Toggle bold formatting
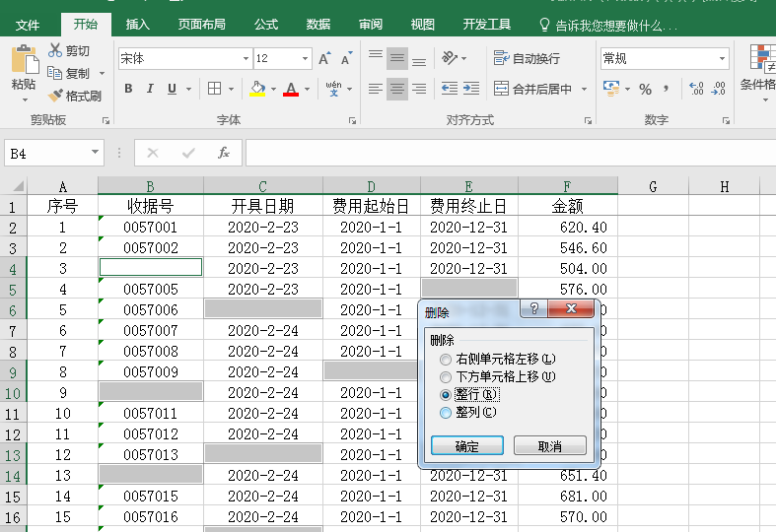776x532 pixels. coord(128,89)
